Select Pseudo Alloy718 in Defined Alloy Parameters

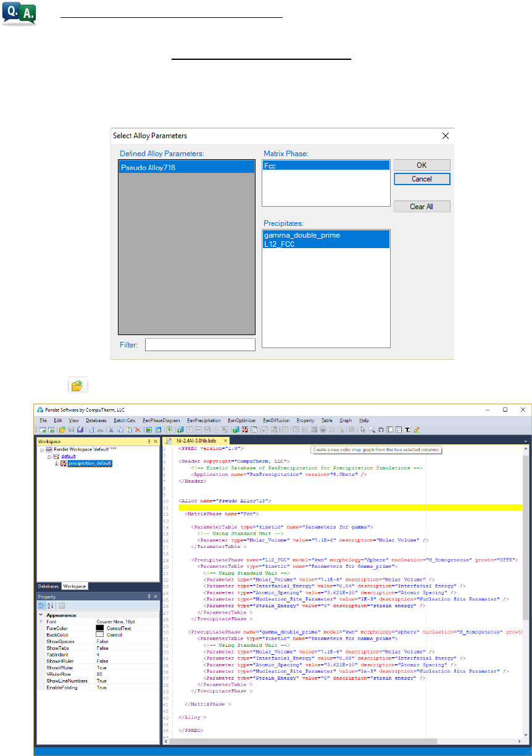[x=185, y=167]
